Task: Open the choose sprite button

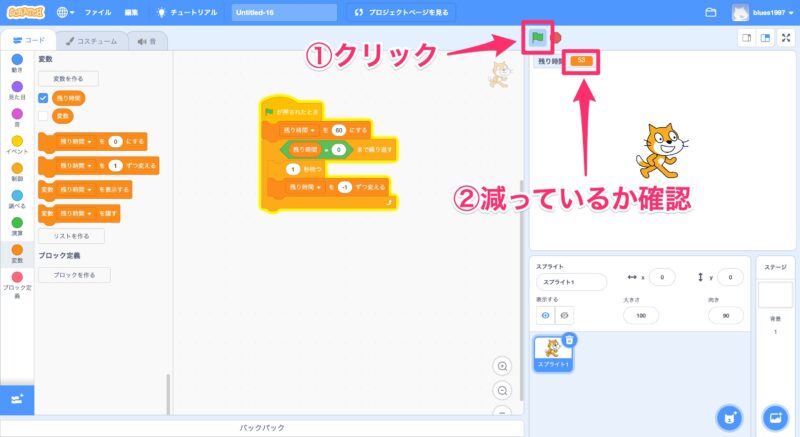Action: pos(730,416)
